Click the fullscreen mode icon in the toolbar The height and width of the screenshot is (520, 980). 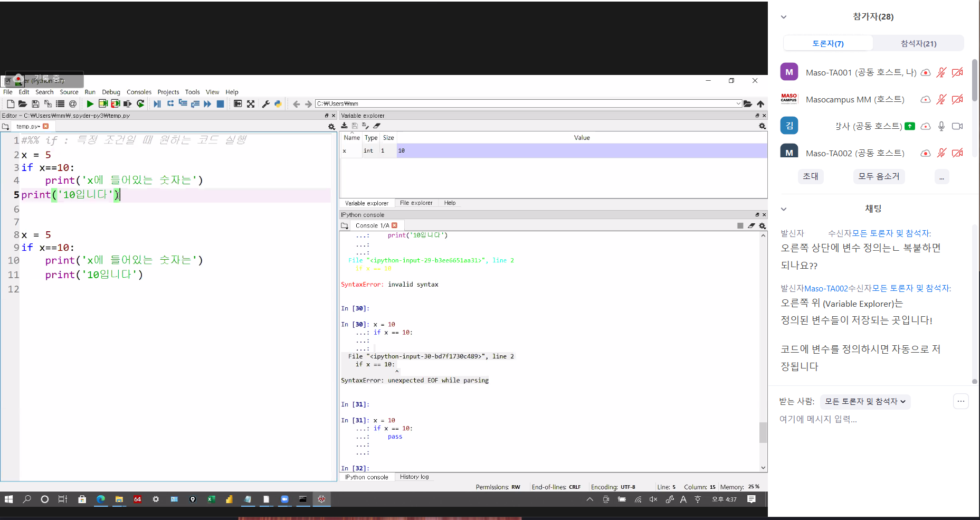tap(251, 104)
